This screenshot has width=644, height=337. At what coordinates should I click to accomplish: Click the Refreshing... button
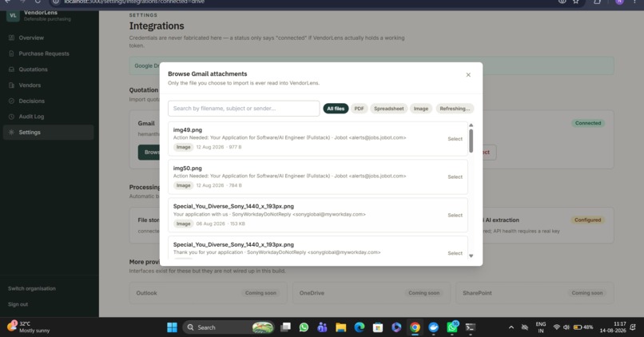[455, 109]
